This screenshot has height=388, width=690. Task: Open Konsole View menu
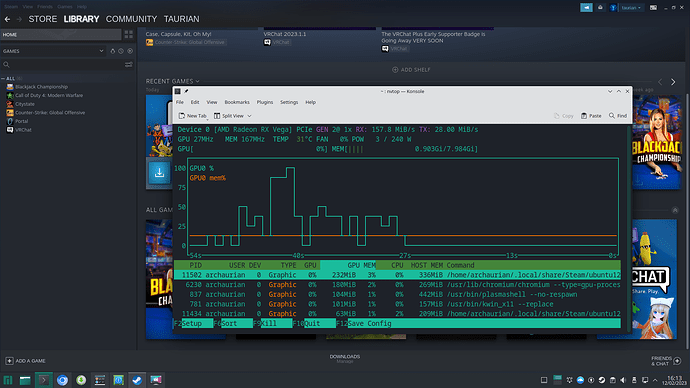[x=212, y=102]
